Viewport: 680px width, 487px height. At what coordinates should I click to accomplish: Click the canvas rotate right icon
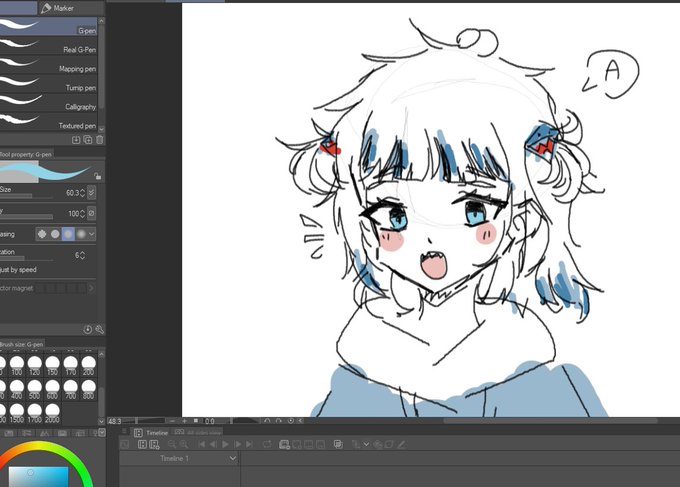279,421
